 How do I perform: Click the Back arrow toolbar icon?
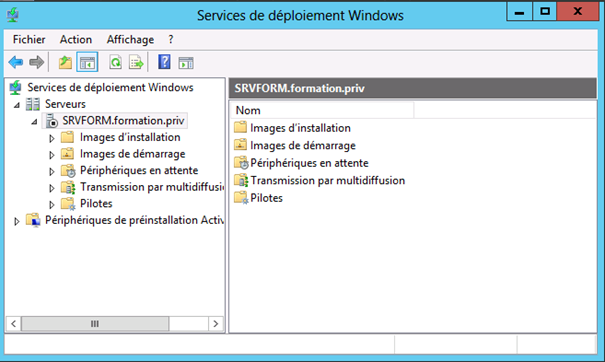pos(16,62)
